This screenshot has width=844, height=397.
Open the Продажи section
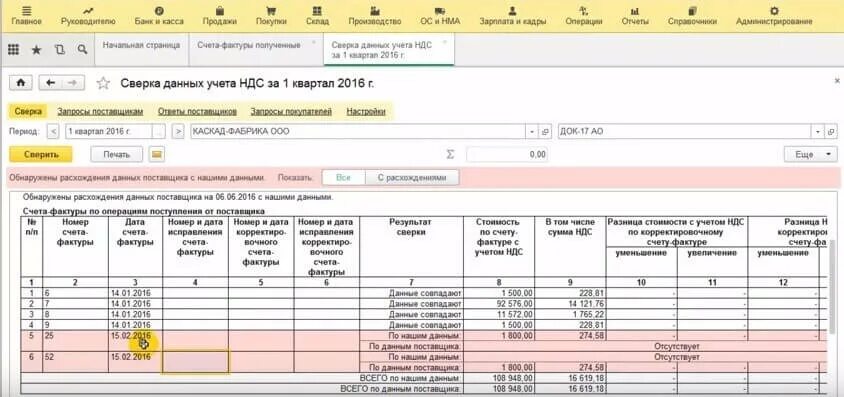click(x=220, y=16)
